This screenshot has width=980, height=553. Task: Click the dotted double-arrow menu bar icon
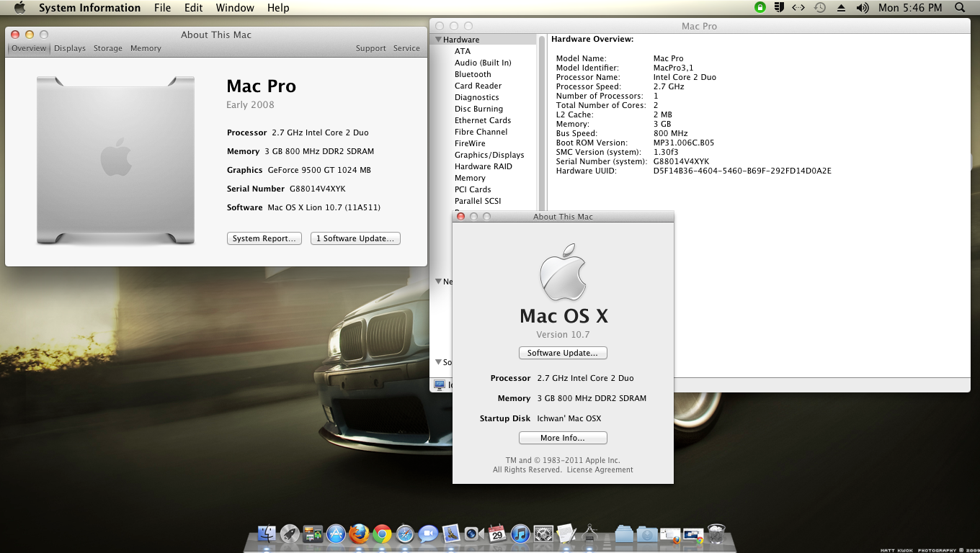(798, 7)
